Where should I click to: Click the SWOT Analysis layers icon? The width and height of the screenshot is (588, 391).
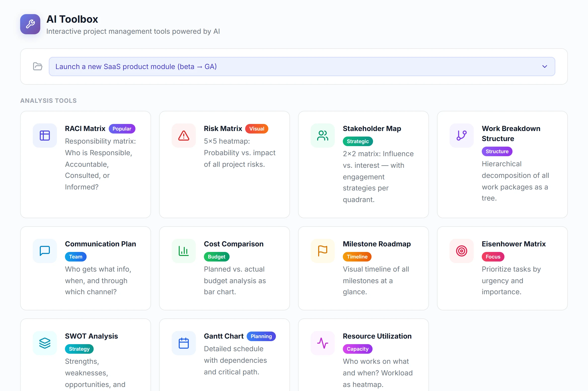tap(45, 343)
